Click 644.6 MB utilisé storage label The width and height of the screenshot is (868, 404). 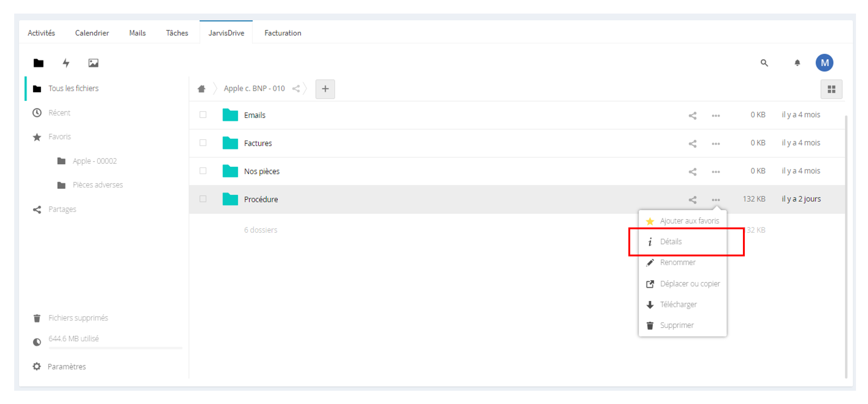coord(73,339)
